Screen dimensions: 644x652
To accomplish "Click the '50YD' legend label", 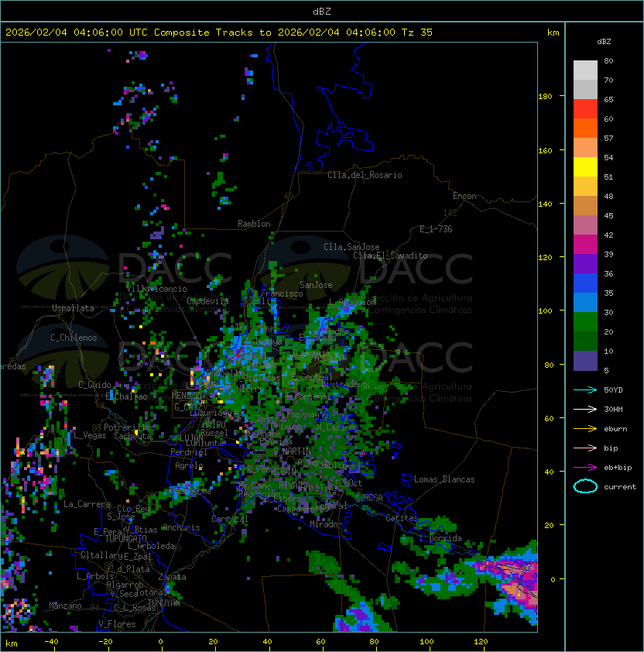I will click(613, 390).
